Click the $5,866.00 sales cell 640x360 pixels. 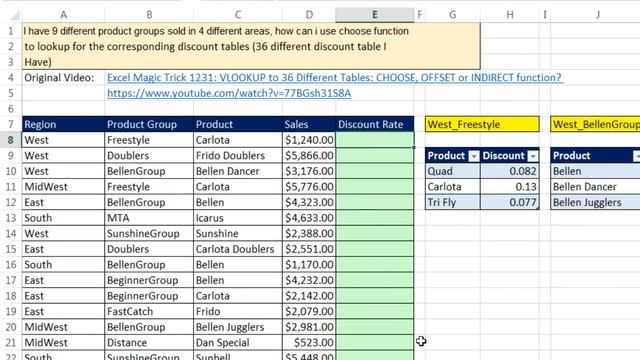[x=309, y=156]
